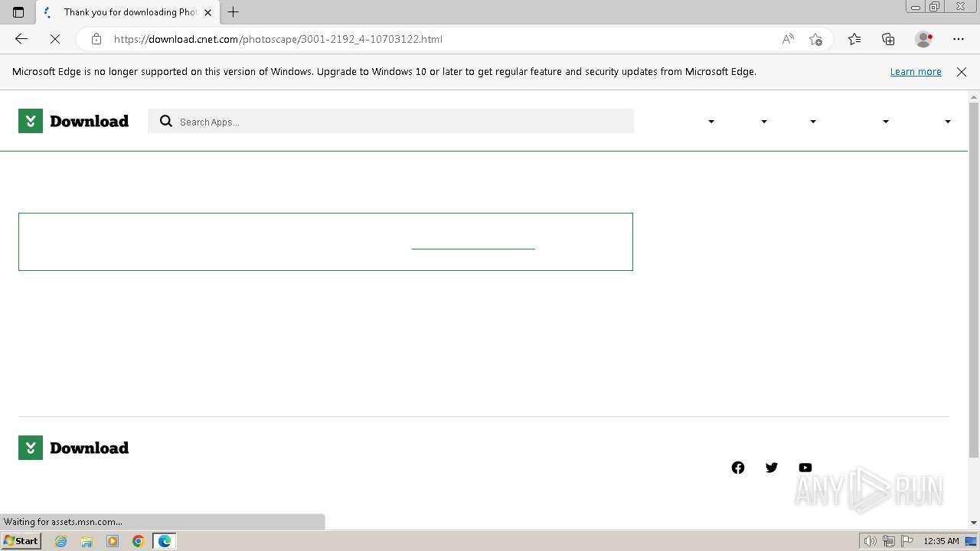Screen dimensions: 980x551
Task: Launch Windows Media Player from taskbar
Action: 113,541
